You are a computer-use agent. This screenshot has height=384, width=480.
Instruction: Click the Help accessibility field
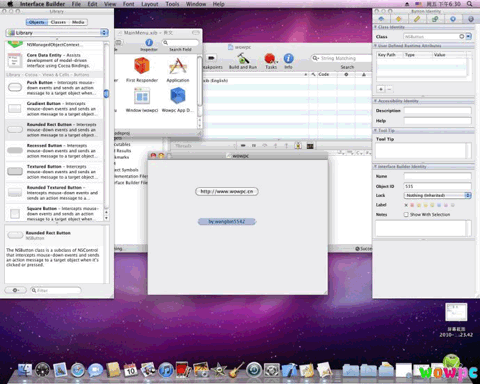click(438, 121)
